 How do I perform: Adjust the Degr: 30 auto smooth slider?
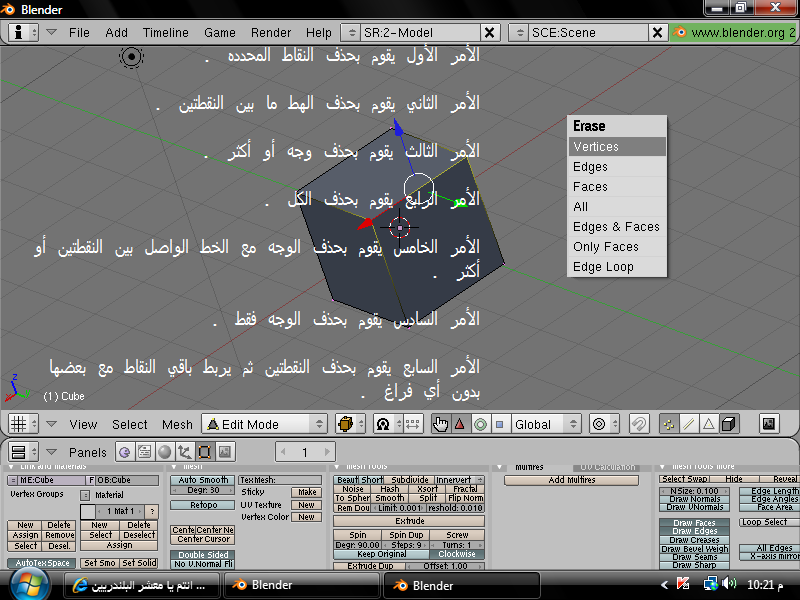[x=203, y=490]
